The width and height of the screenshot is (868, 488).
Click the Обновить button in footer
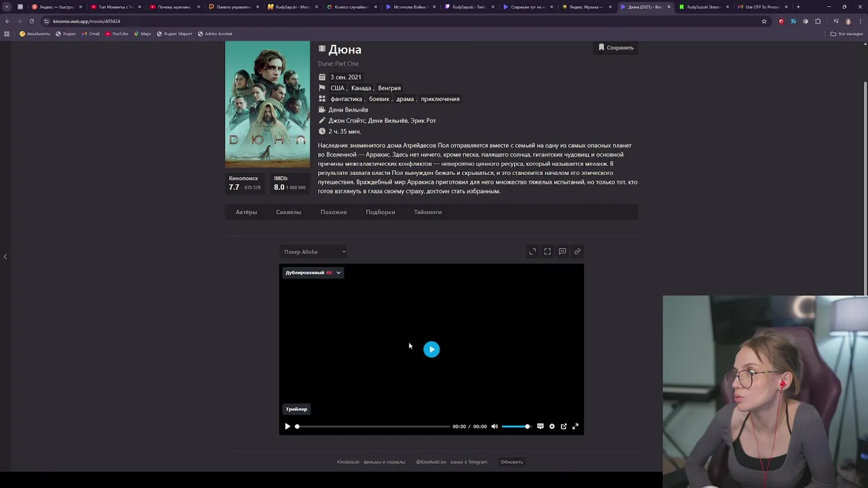coord(512,462)
